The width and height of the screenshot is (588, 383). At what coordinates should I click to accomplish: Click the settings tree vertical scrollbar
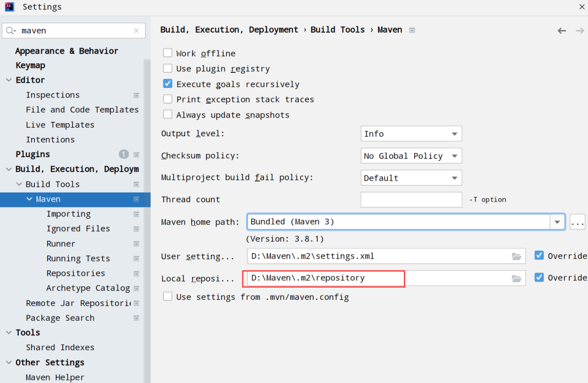[147, 221]
